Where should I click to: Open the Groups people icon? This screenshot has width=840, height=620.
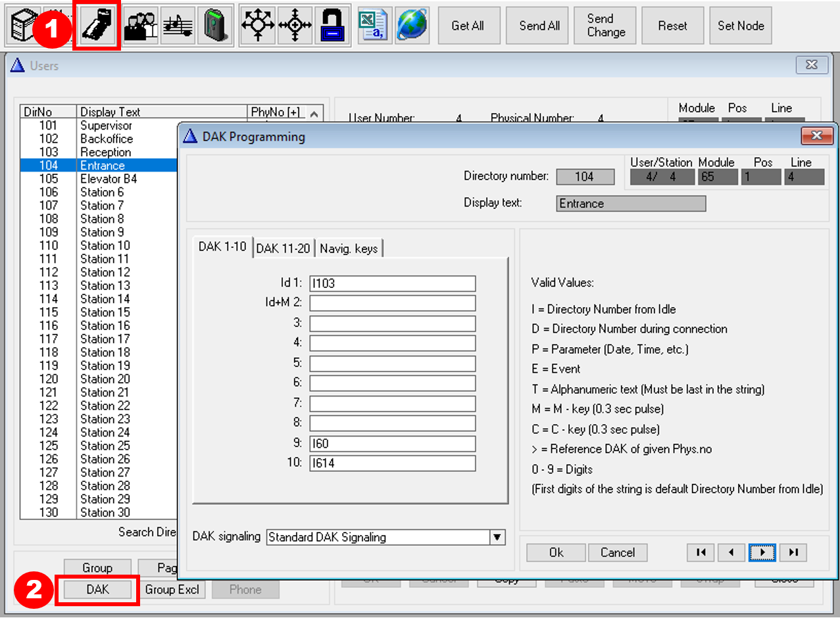pos(140,26)
